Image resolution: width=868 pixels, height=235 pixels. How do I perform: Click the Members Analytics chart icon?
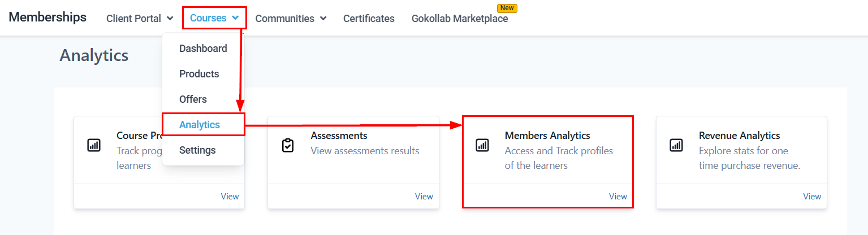[482, 145]
